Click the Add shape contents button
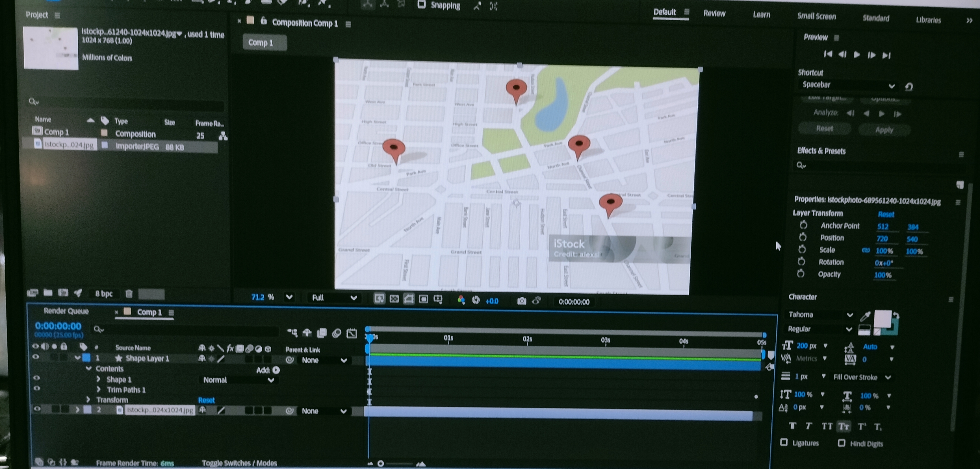Image resolution: width=980 pixels, height=469 pixels. point(276,370)
